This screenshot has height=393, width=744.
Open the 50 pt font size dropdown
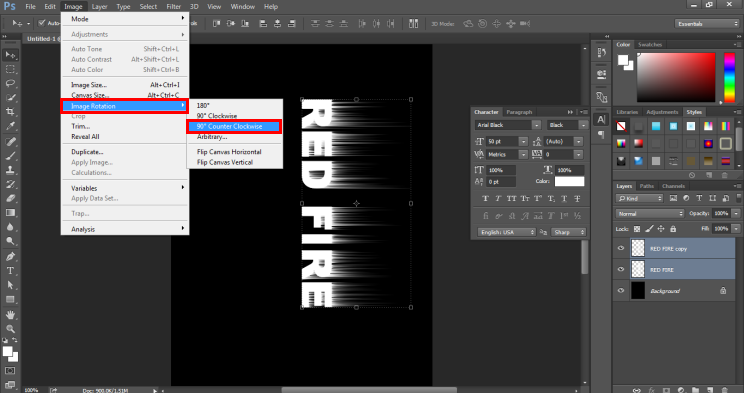click(x=523, y=141)
